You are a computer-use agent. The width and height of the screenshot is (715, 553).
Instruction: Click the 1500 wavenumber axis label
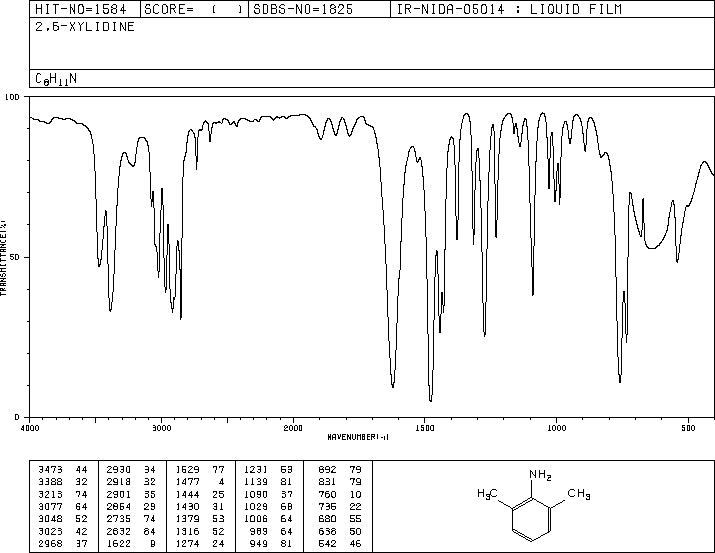[425, 428]
